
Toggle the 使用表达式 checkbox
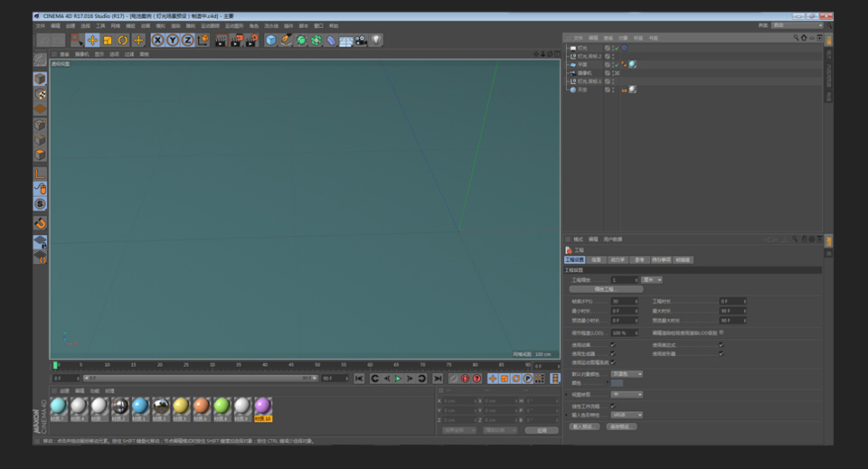tap(721, 344)
